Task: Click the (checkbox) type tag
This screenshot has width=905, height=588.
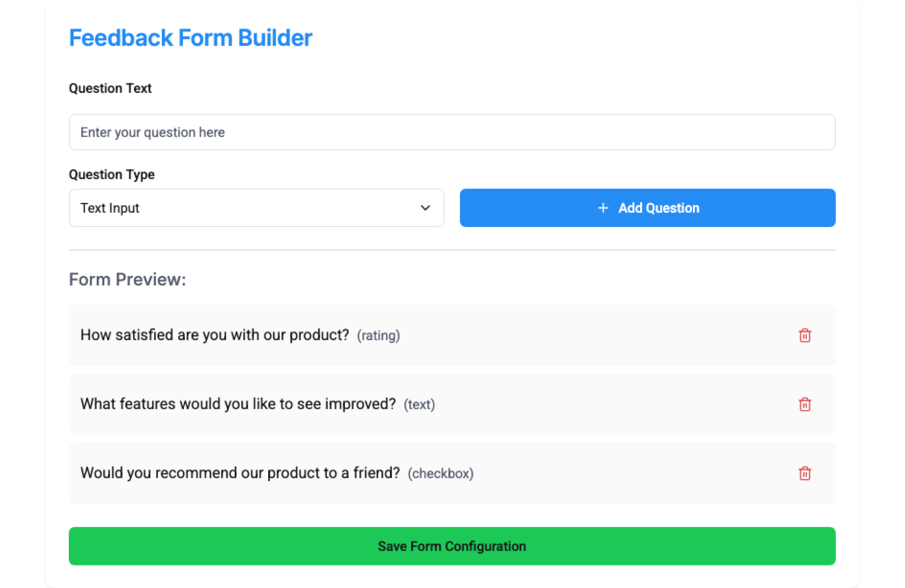Action: pyautogui.click(x=440, y=473)
